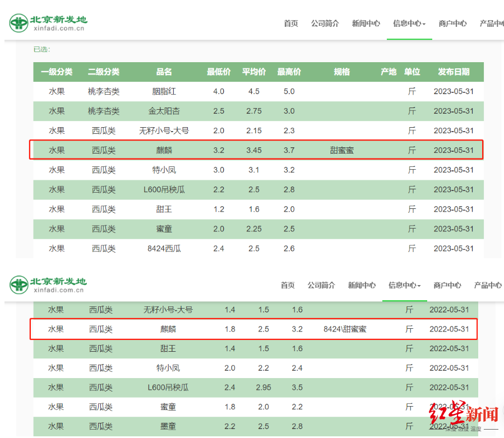Open 商户中心 in the lower navigation bar
504x438 pixels.
pyautogui.click(x=447, y=285)
